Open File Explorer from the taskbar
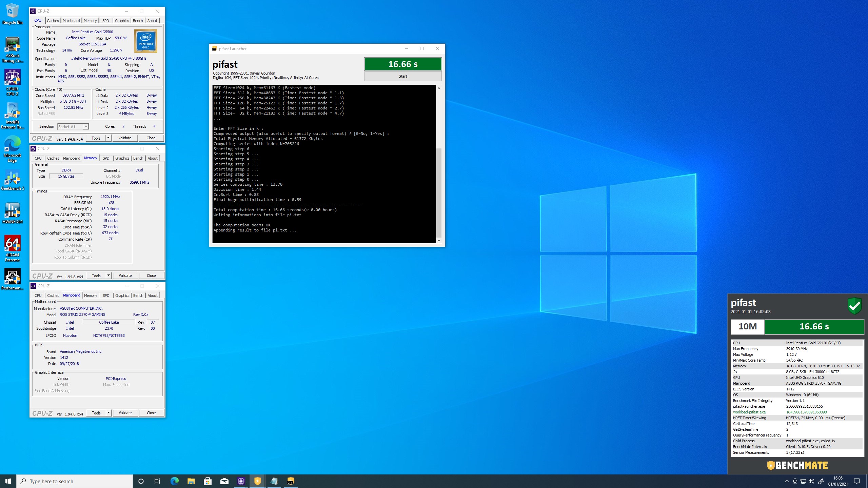Image resolution: width=868 pixels, height=488 pixels. 191,481
